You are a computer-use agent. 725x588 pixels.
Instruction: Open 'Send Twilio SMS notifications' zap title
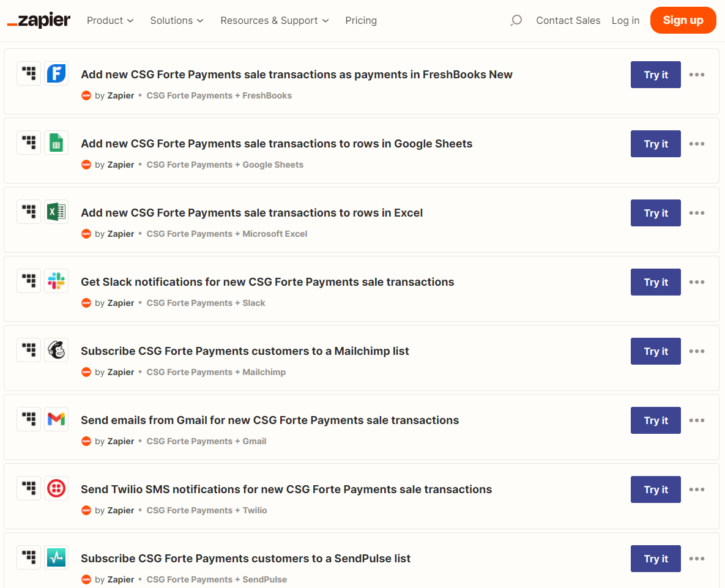(x=286, y=489)
